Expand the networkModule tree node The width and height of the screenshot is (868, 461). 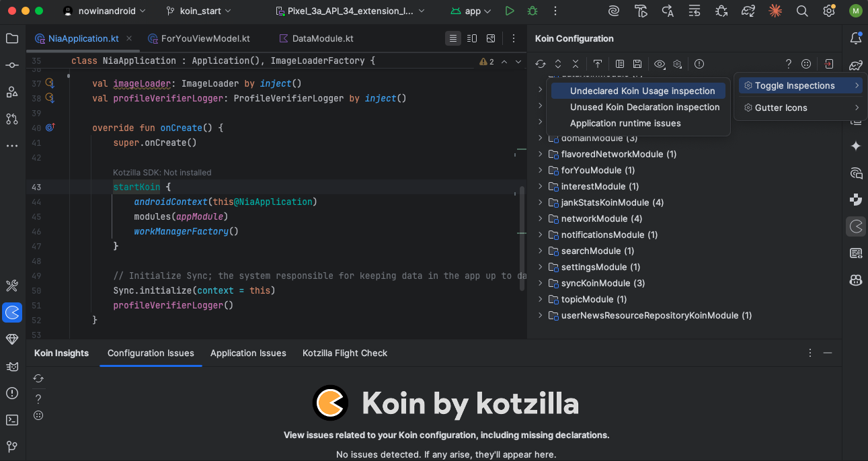click(x=540, y=218)
